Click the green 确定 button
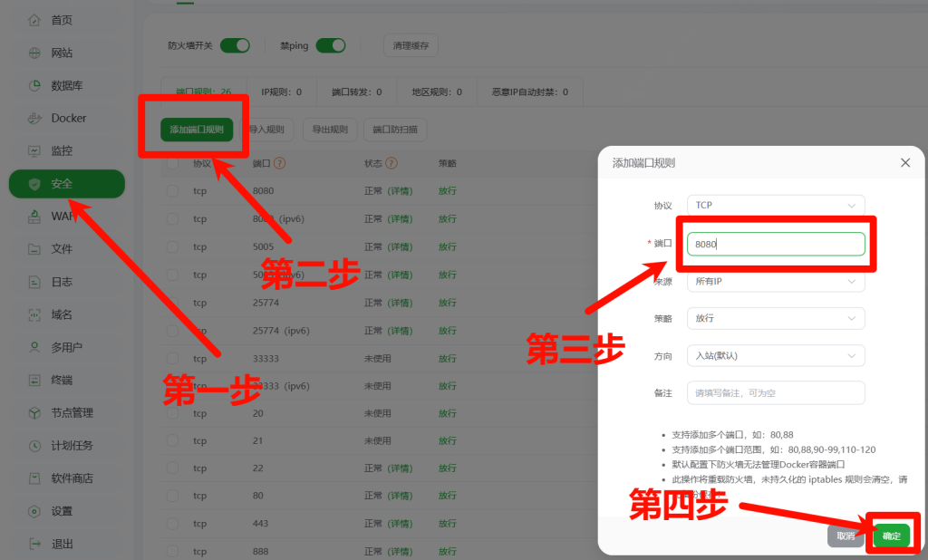 [x=892, y=536]
